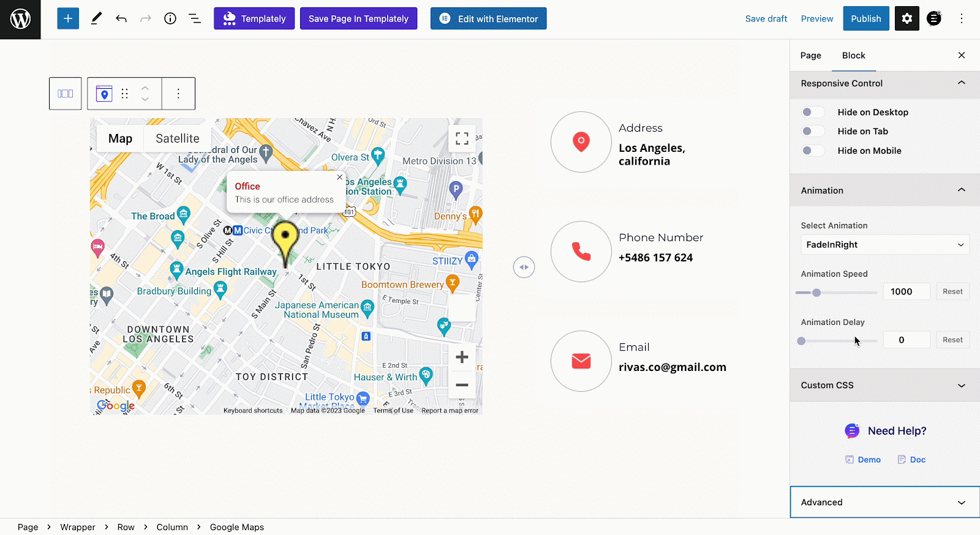Click the block drag handle icon

pyautogui.click(x=125, y=94)
